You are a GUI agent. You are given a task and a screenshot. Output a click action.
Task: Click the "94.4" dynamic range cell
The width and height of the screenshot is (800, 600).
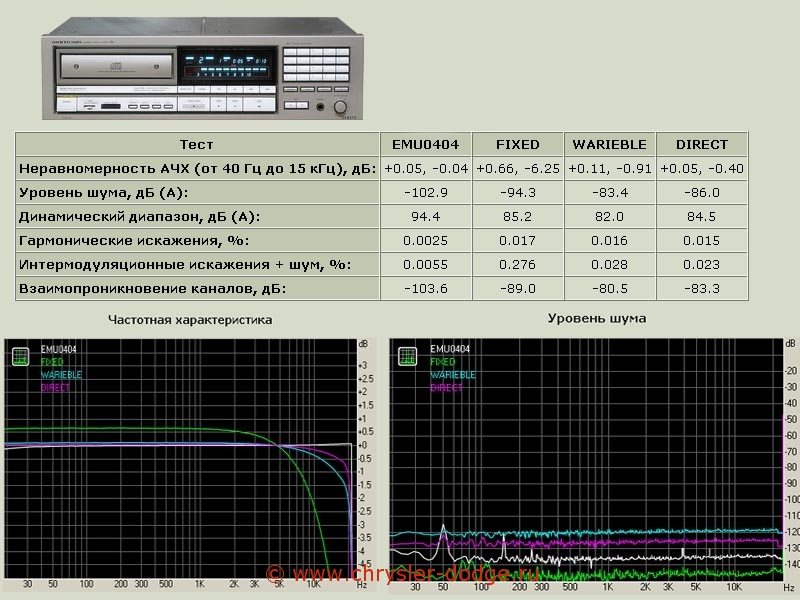[x=426, y=216]
